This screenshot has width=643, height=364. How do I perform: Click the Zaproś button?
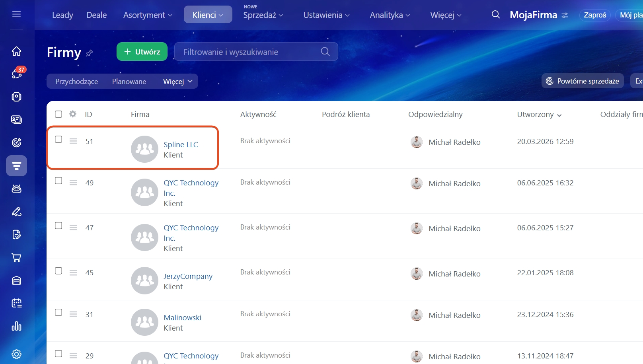tap(595, 15)
